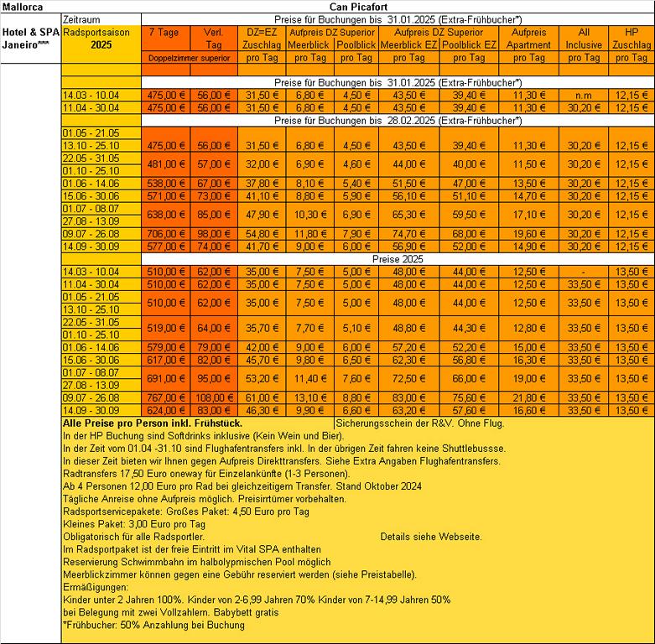Click the "Meerblick EZ" column header
Image resolution: width=655 pixels, height=644 pixels.
click(408, 44)
